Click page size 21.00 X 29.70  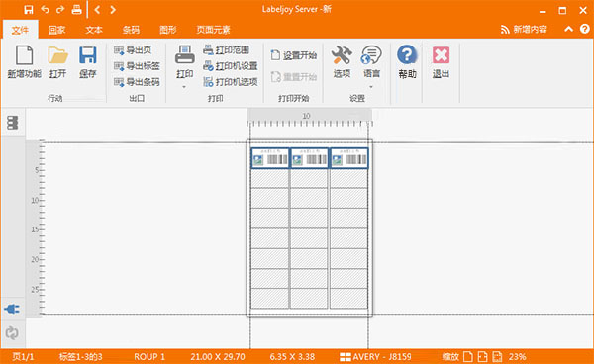click(218, 357)
